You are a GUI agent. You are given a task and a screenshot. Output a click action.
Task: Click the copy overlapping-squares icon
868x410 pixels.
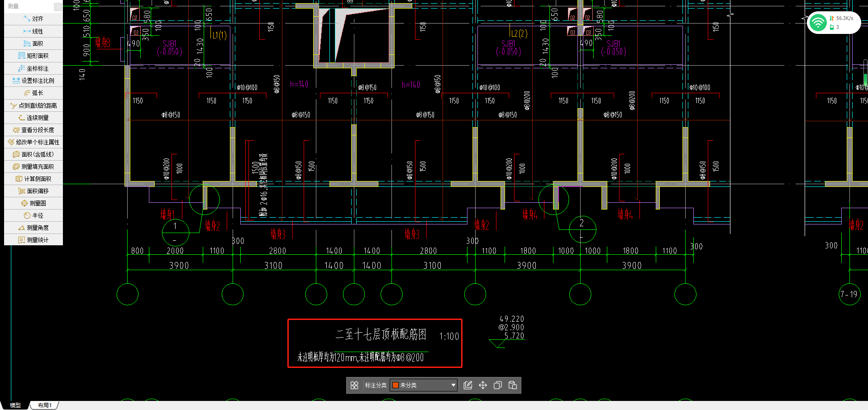point(498,385)
